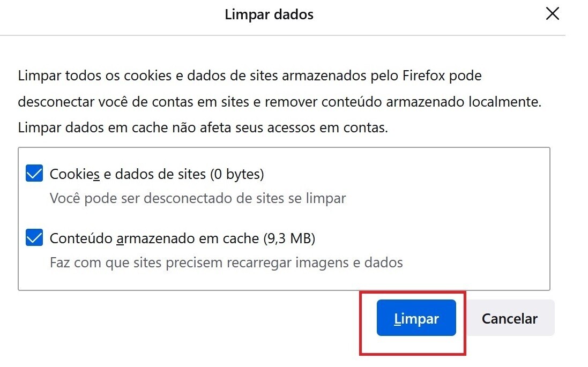Click 'Faz com que sites precisem recarregar' description
This screenshot has width=588, height=367.
(x=226, y=263)
